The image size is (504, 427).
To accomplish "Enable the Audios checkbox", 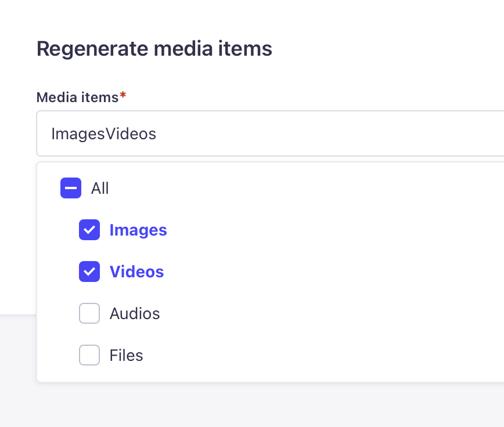I will point(89,314).
